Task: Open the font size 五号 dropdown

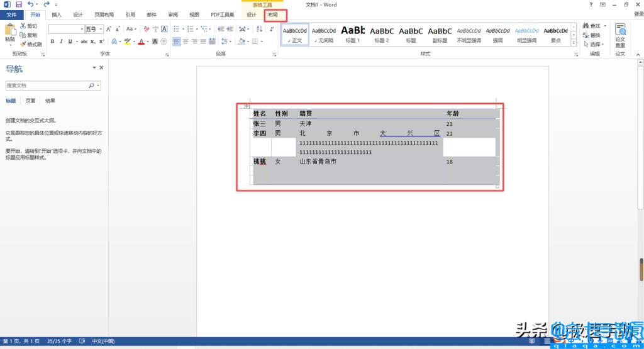Action: (101, 29)
